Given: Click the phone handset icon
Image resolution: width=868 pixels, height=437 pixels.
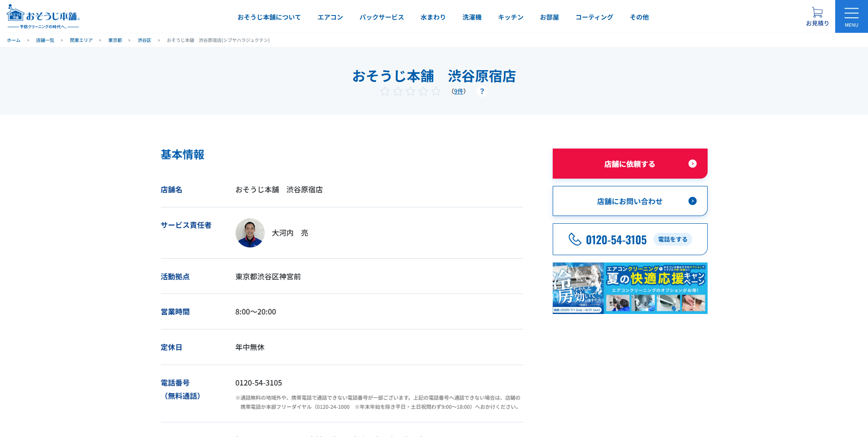Looking at the screenshot, I should point(575,239).
